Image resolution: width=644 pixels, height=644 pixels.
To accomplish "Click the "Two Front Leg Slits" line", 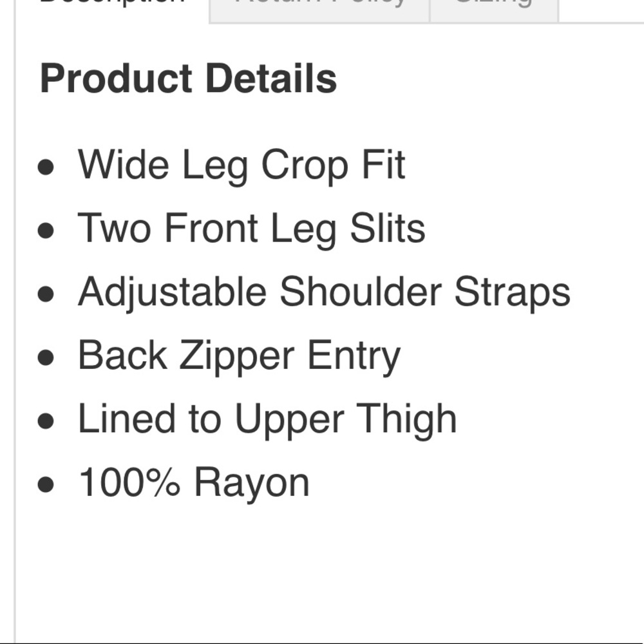I will (251, 229).
